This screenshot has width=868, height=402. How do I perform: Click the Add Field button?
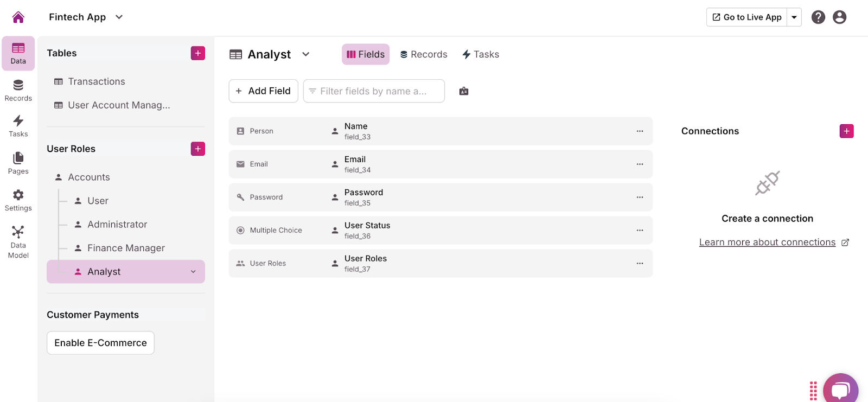click(x=263, y=91)
